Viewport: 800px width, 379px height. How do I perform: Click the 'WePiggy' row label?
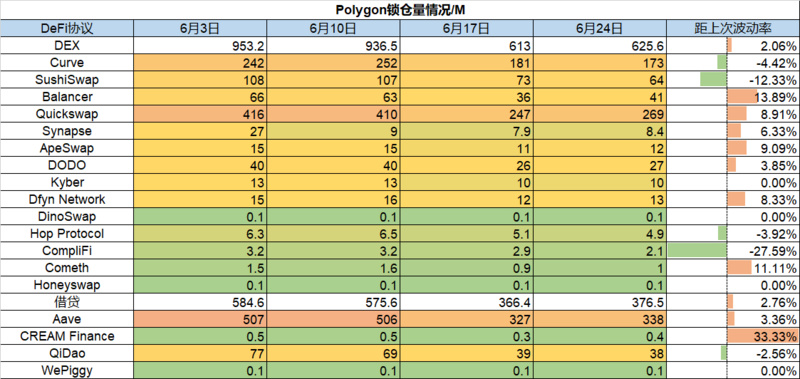click(x=67, y=370)
